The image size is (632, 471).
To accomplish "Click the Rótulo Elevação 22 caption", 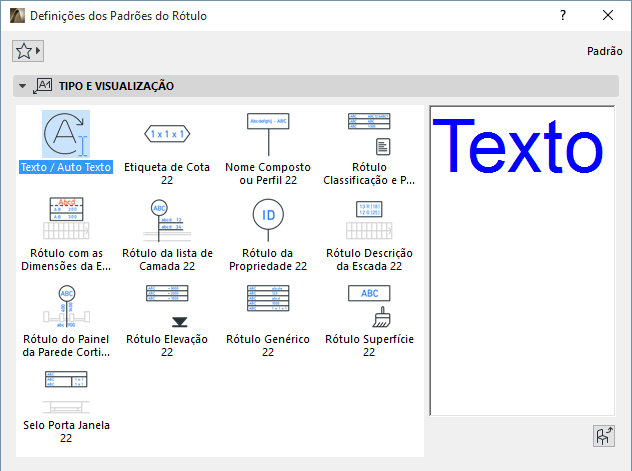I will [x=167, y=345].
